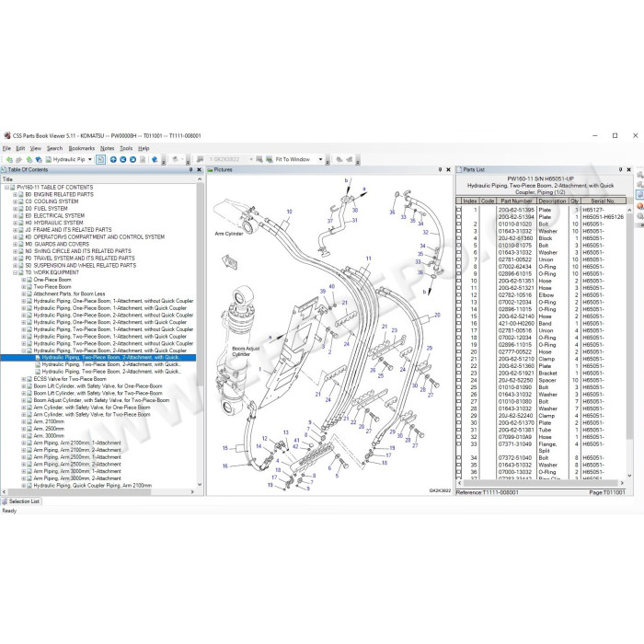Image resolution: width=644 pixels, height=644 pixels.
Task: Open the Notes menu
Action: (x=108, y=148)
